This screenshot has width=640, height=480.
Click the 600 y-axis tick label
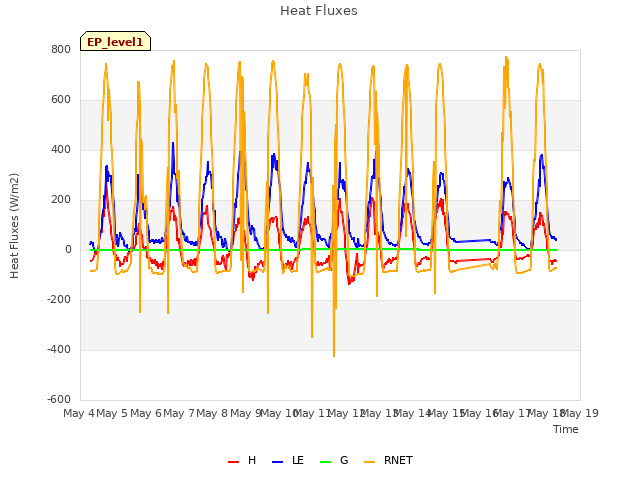tap(61, 100)
